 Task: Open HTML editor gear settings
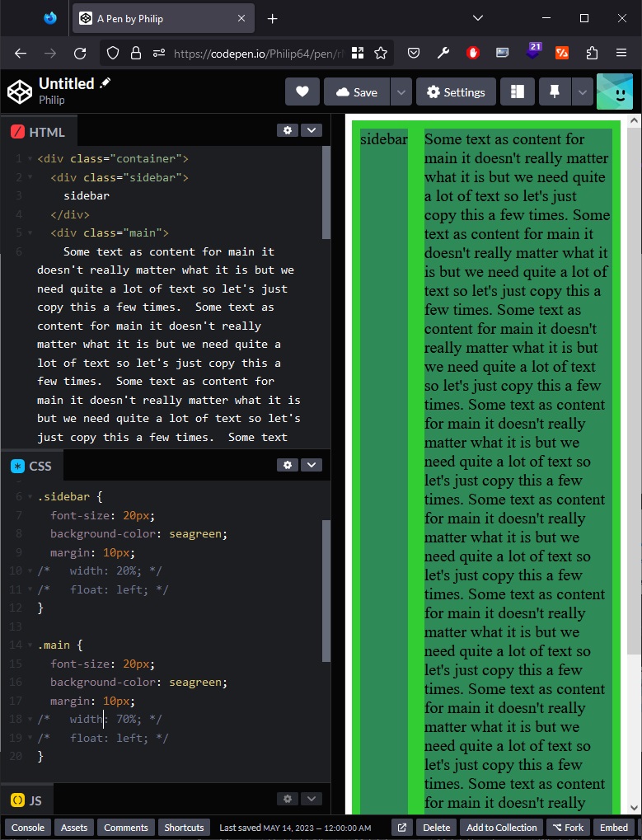288,130
